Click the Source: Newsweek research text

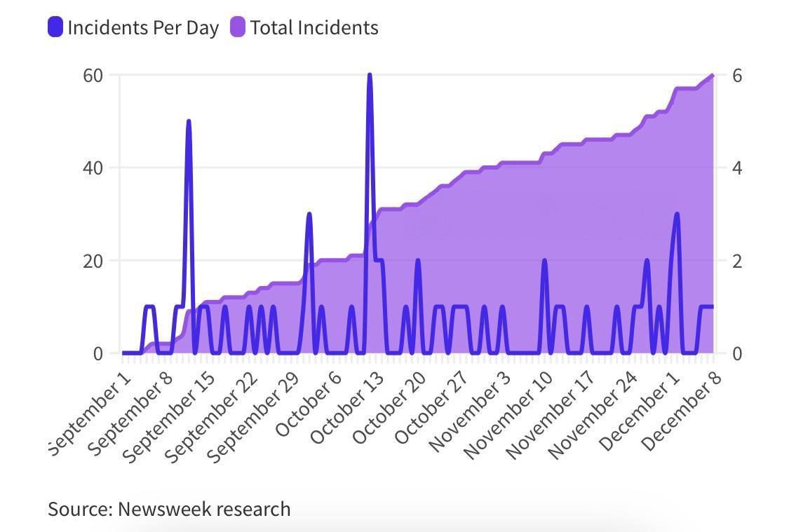click(169, 508)
